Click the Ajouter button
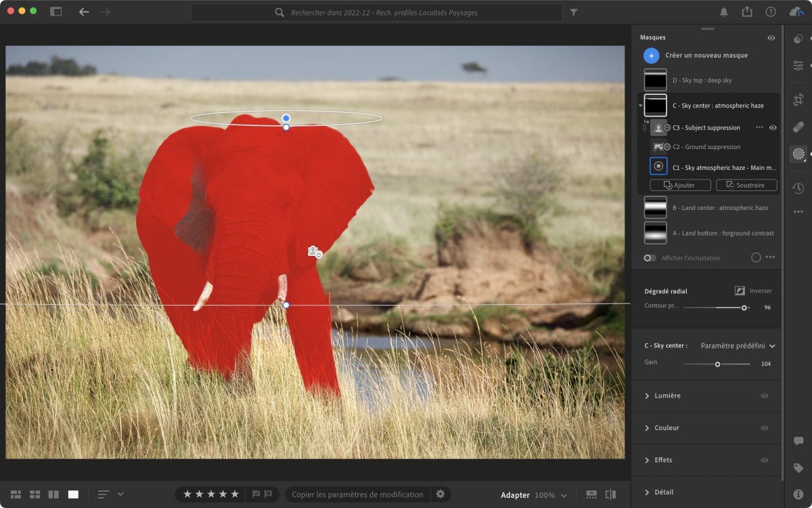The width and height of the screenshot is (812, 508). click(x=680, y=185)
